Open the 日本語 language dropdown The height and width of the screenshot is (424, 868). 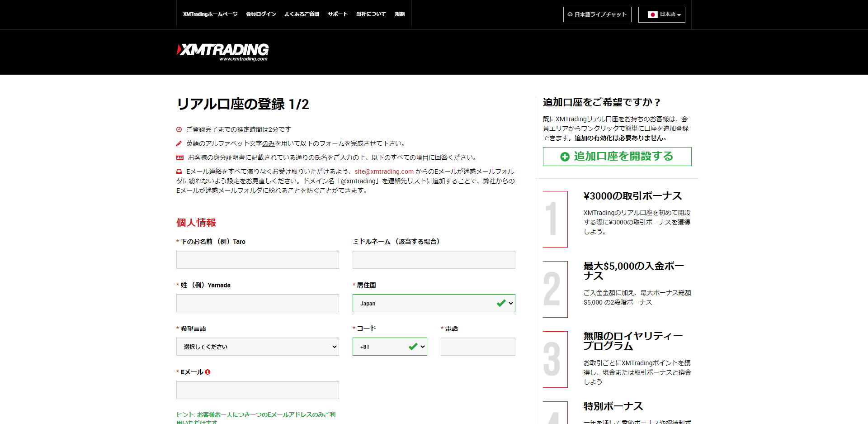(x=662, y=14)
